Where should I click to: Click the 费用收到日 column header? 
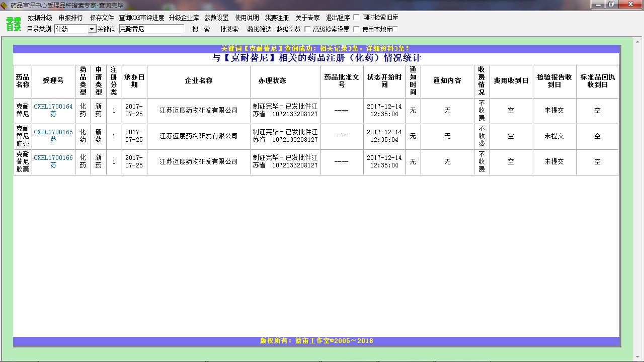pyautogui.click(x=511, y=81)
